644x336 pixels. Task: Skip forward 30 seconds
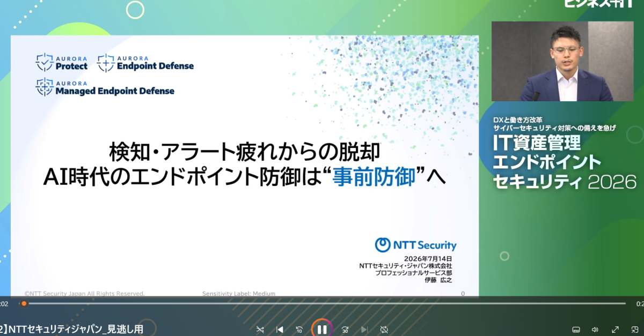point(345,330)
